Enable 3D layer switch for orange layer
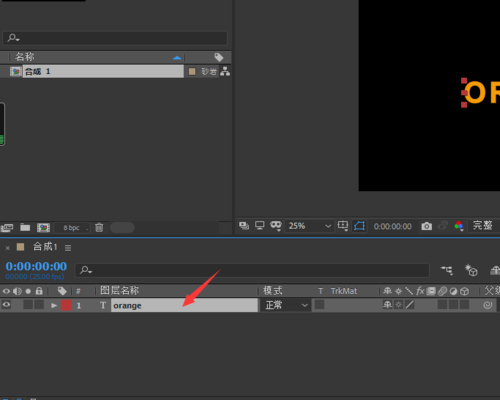This screenshot has height=400, width=500. pos(464,305)
